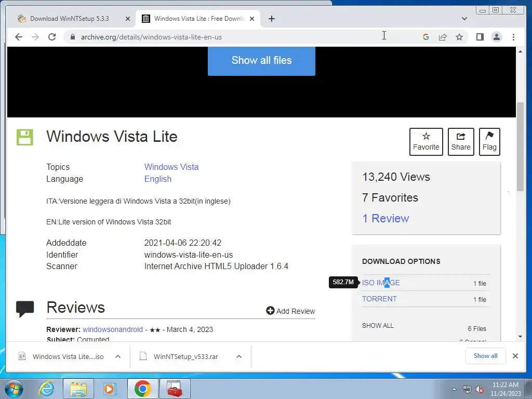Click the 13,240 Views text

396,177
